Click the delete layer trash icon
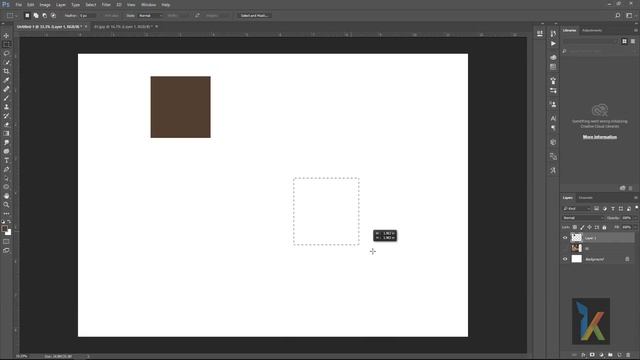The height and width of the screenshot is (360, 640). tap(628, 355)
